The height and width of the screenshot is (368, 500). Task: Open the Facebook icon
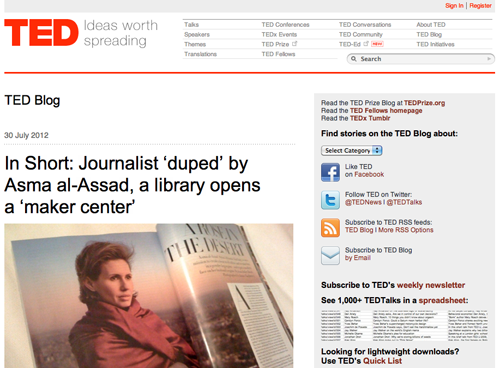tap(330, 172)
